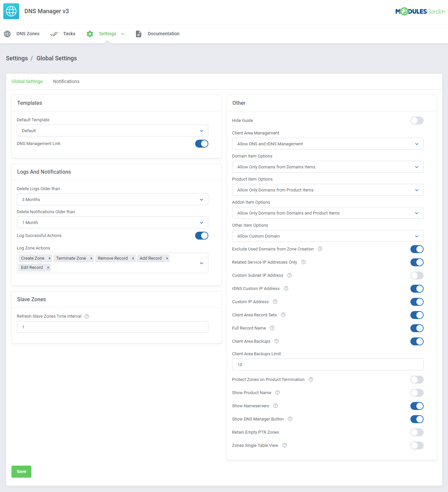The height and width of the screenshot is (492, 448).
Task: Click the Documentation file icon
Action: (139, 34)
